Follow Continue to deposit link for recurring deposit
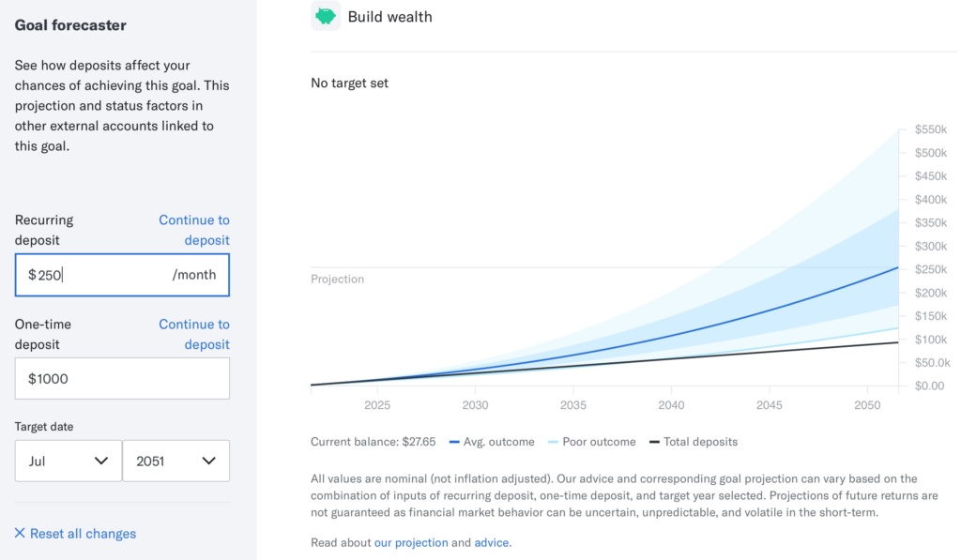This screenshot has width=961, height=560. pyautogui.click(x=194, y=230)
